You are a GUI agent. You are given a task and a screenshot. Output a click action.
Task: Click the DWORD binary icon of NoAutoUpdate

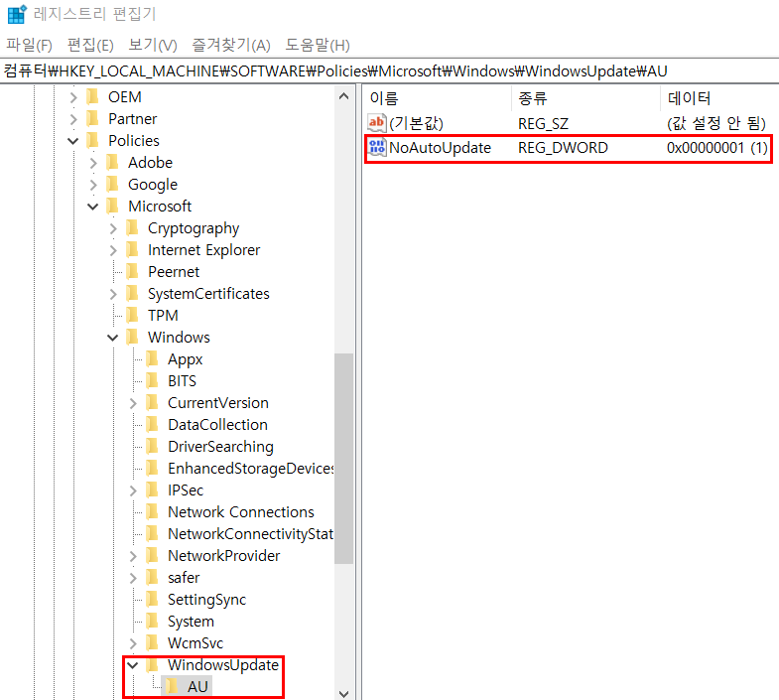[x=376, y=147]
